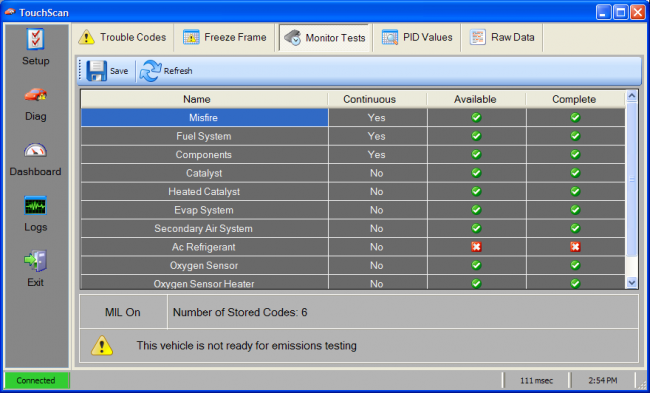Open the Raw Data tab
The width and height of the screenshot is (650, 393).
502,37
